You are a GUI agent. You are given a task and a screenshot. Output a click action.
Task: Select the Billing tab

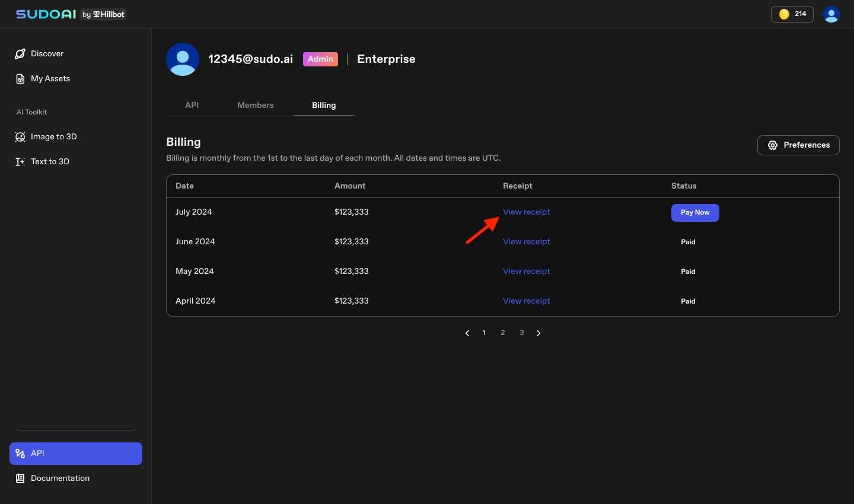(324, 106)
